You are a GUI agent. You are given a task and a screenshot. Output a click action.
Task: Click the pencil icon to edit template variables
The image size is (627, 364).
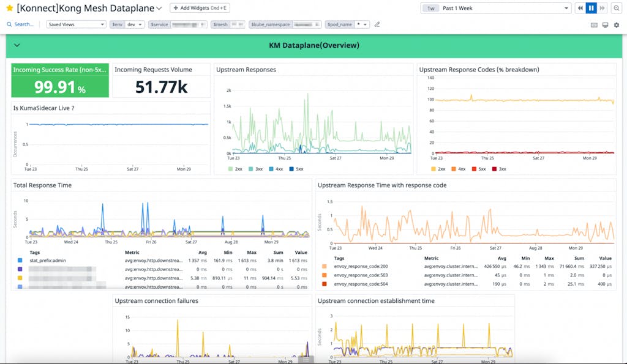click(377, 24)
